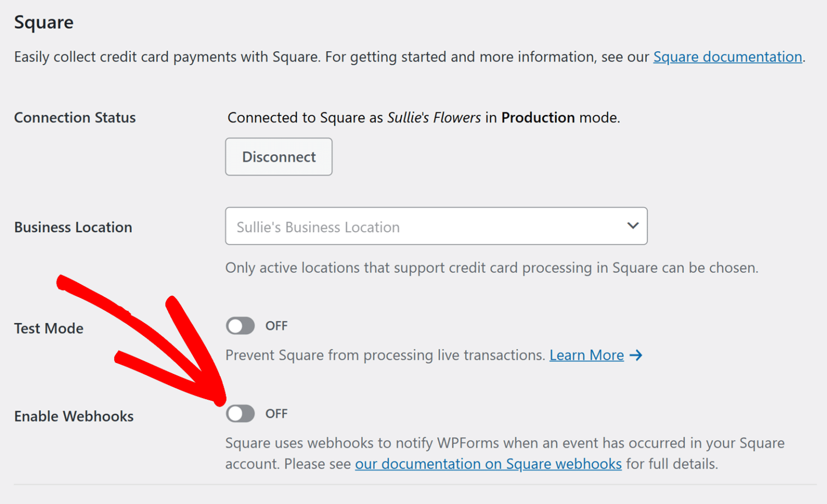Click the Enable Webhooks toggle circle
Viewport: 827px width, 504px height.
pos(236,414)
